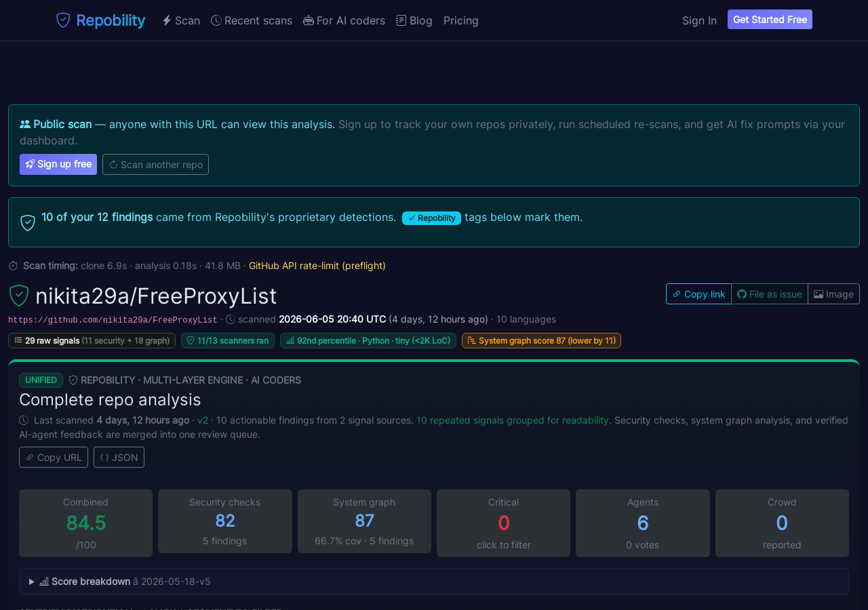Go to Recent scans page
The image size is (868, 610).
point(252,20)
